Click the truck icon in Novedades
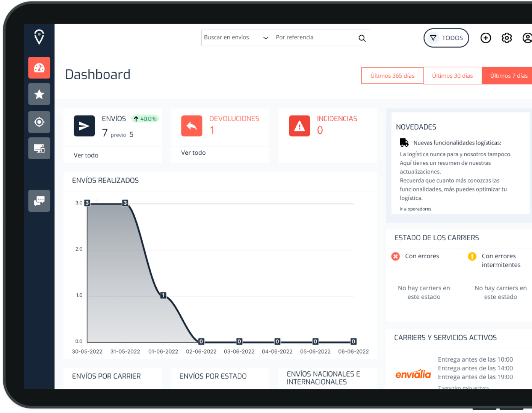The height and width of the screenshot is (413, 532). tap(404, 143)
